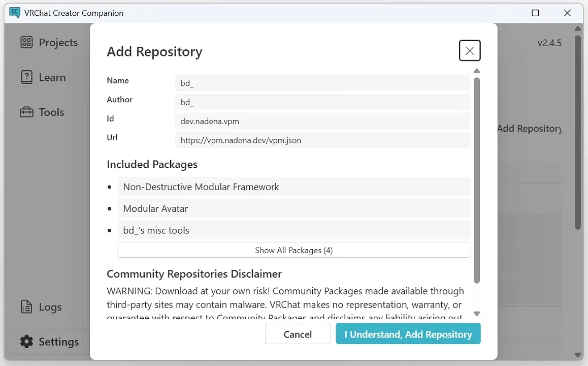Click the Author field containing bd_
Viewport: 588px width, 366px height.
pos(322,102)
